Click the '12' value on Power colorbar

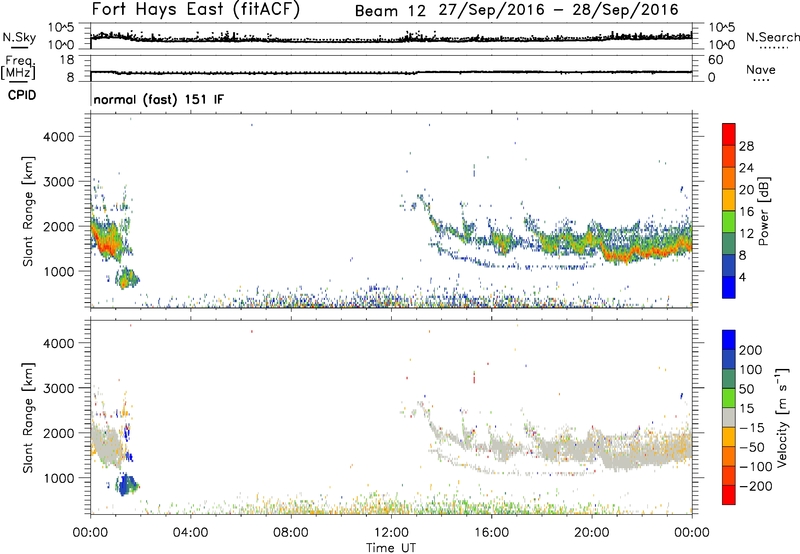[x=746, y=234]
